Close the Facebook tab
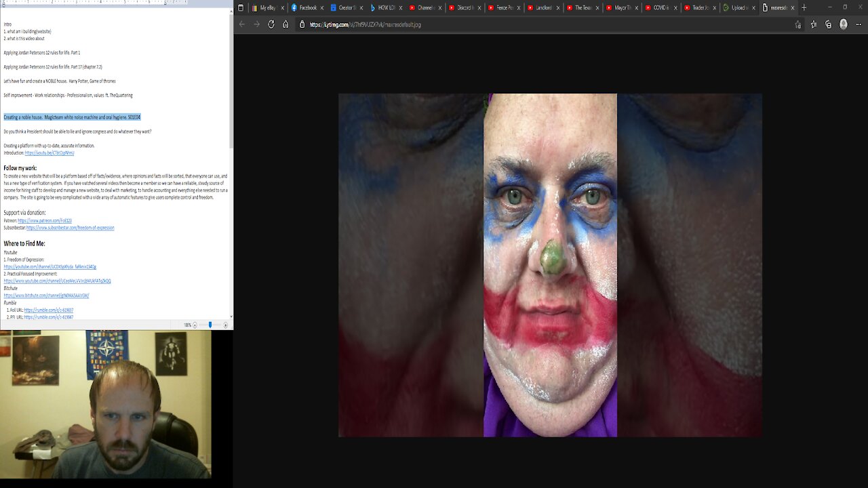The image size is (868, 488). pyautogui.click(x=322, y=7)
